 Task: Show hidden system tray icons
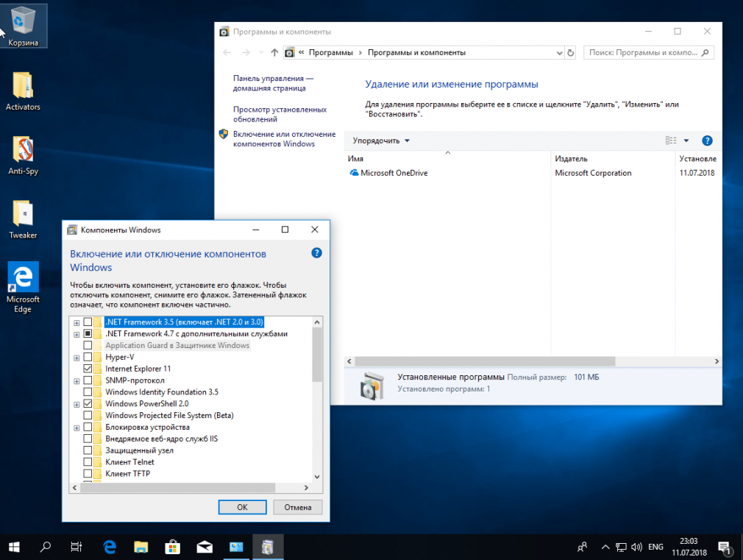[x=605, y=547]
